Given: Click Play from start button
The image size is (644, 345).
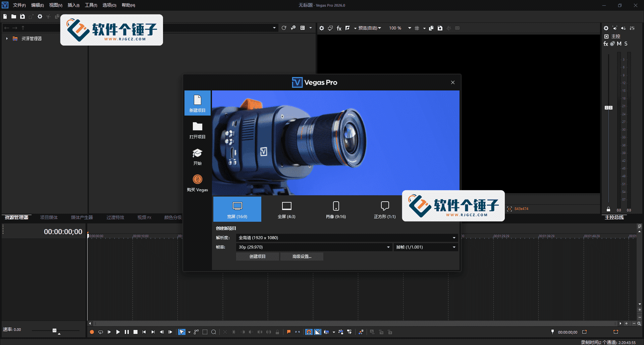Looking at the screenshot, I should click(109, 332).
